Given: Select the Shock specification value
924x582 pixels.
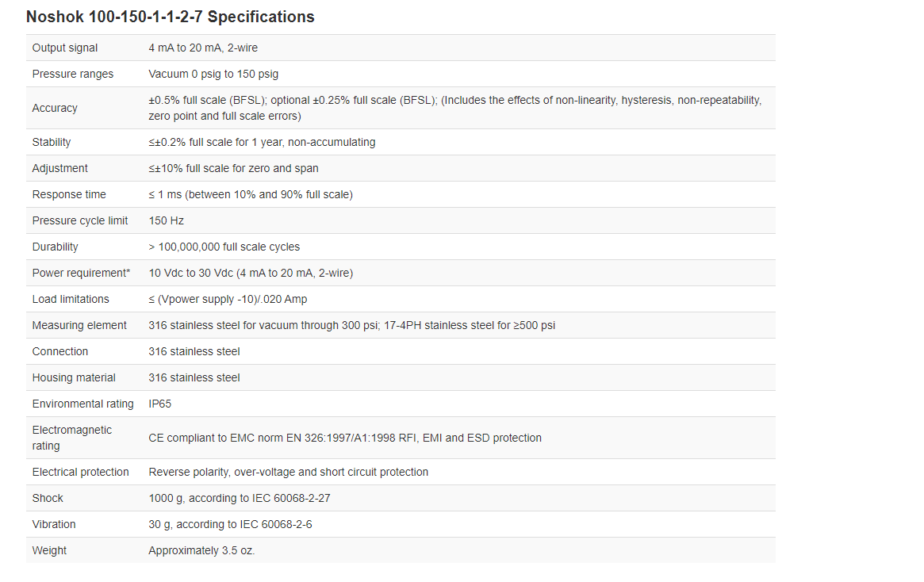Looking at the screenshot, I should pos(240,499).
